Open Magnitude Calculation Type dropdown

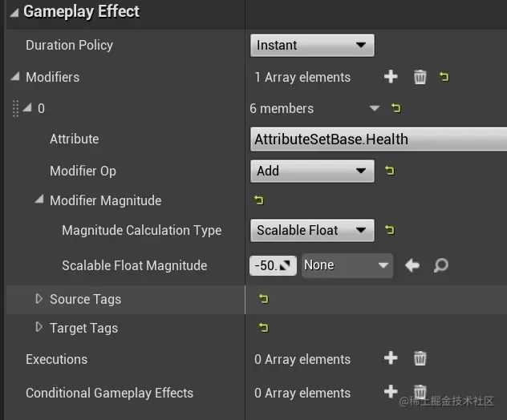point(312,231)
